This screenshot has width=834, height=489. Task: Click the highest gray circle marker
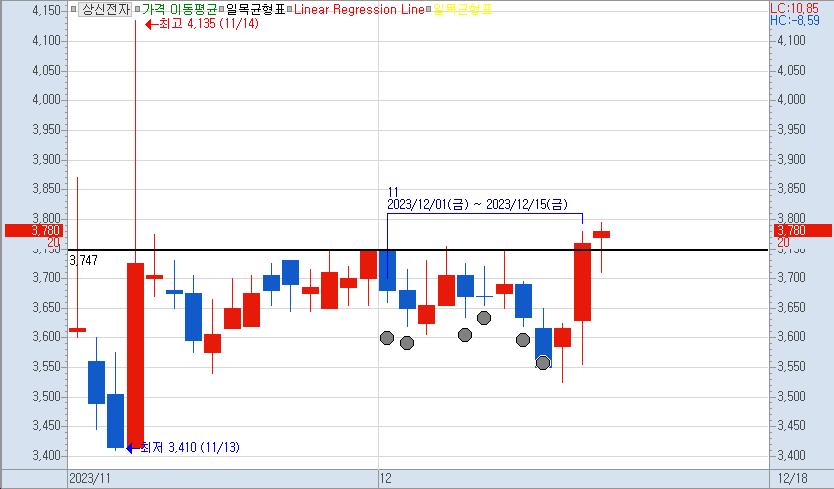(484, 318)
